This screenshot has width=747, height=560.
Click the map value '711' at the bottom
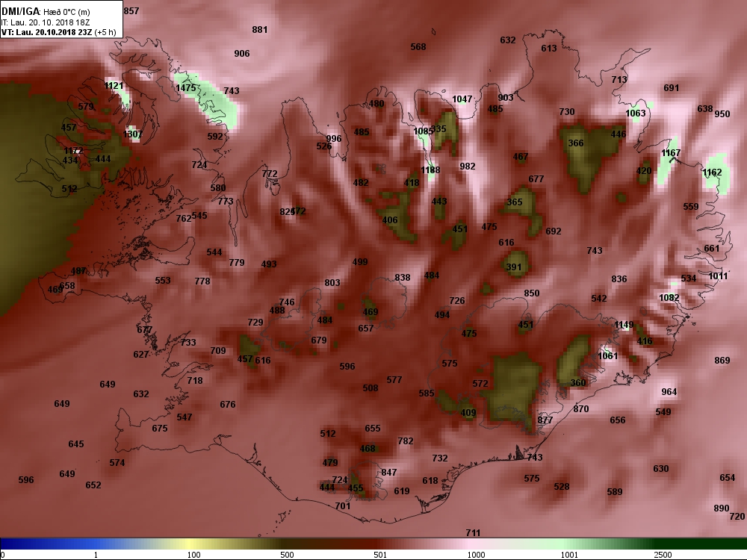(473, 533)
